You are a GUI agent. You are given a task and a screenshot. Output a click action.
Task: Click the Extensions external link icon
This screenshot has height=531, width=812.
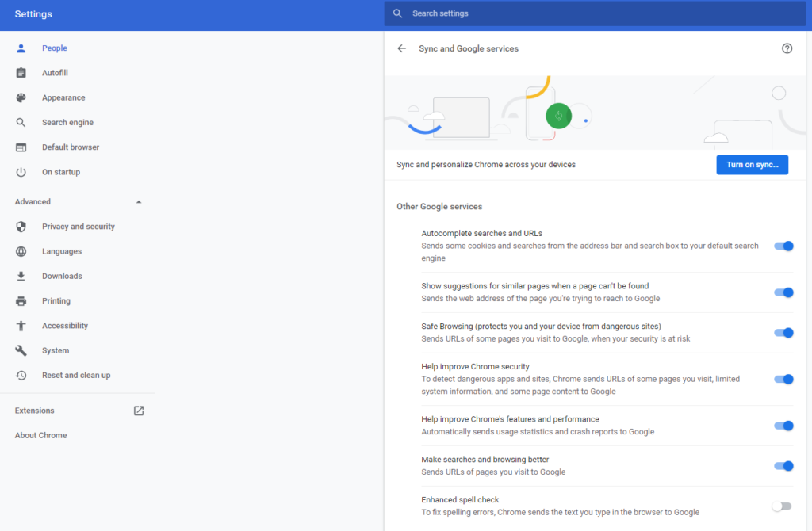pyautogui.click(x=139, y=411)
